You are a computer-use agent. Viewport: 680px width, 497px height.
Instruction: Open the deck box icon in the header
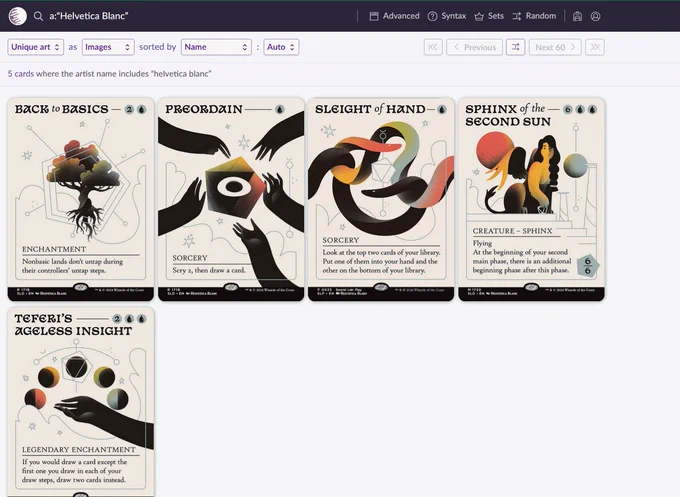(x=577, y=16)
